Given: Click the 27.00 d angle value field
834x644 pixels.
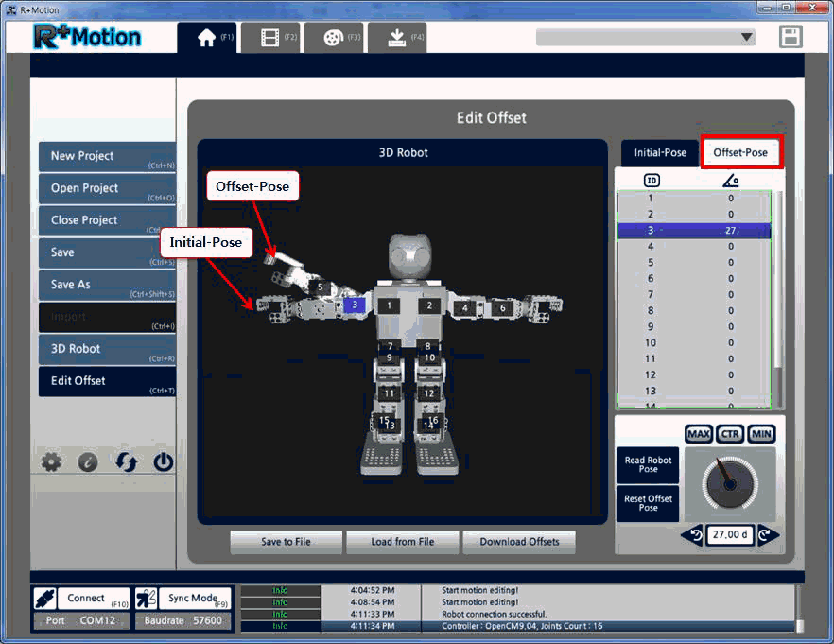Looking at the screenshot, I should point(730,534).
